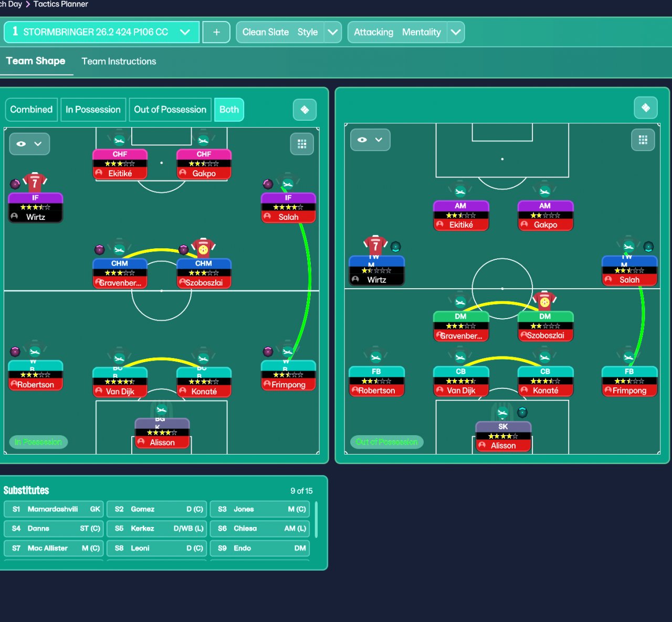The image size is (672, 622).
Task: Click the teal icon next to Alisson's SK role
Action: coord(522,412)
